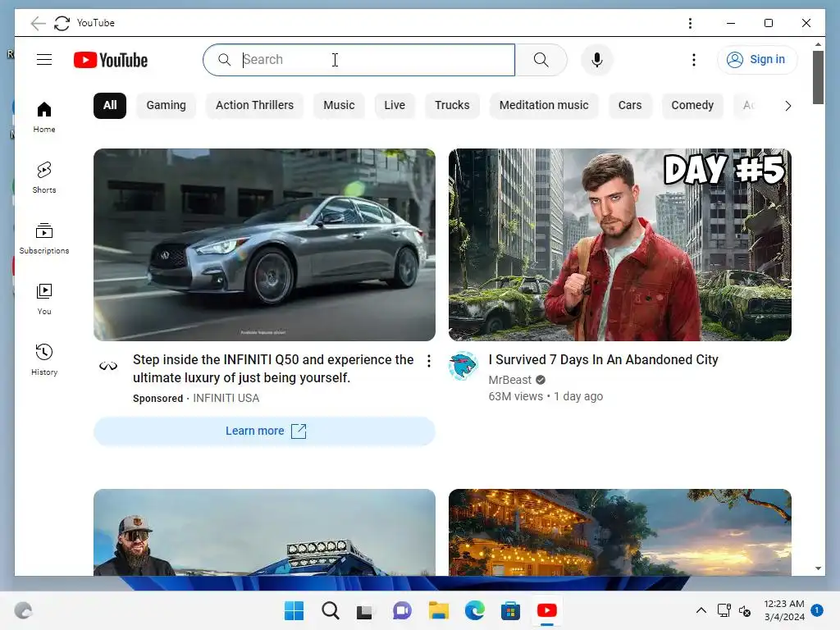Viewport: 840px width, 630px height.
Task: Click the page vertical scrollbar thumb
Action: point(818,77)
